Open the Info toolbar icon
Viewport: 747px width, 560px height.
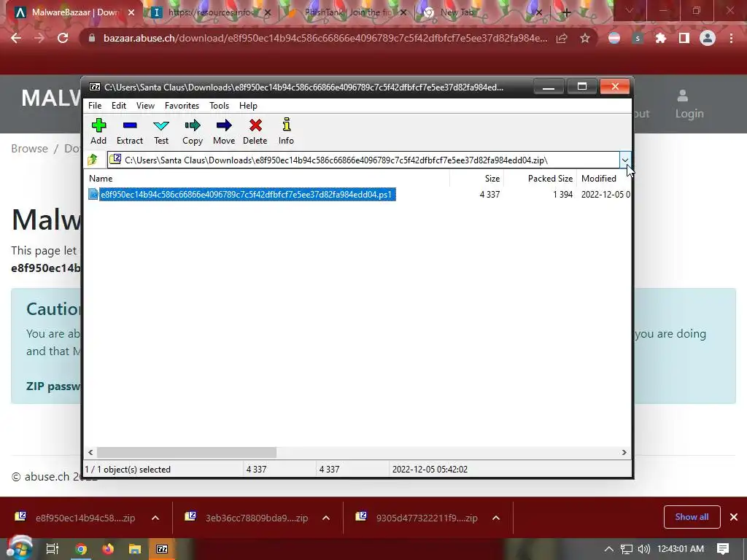pyautogui.click(x=286, y=131)
